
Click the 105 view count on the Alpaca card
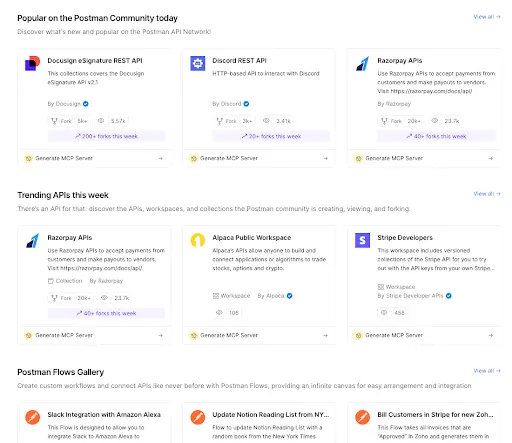coord(234,313)
